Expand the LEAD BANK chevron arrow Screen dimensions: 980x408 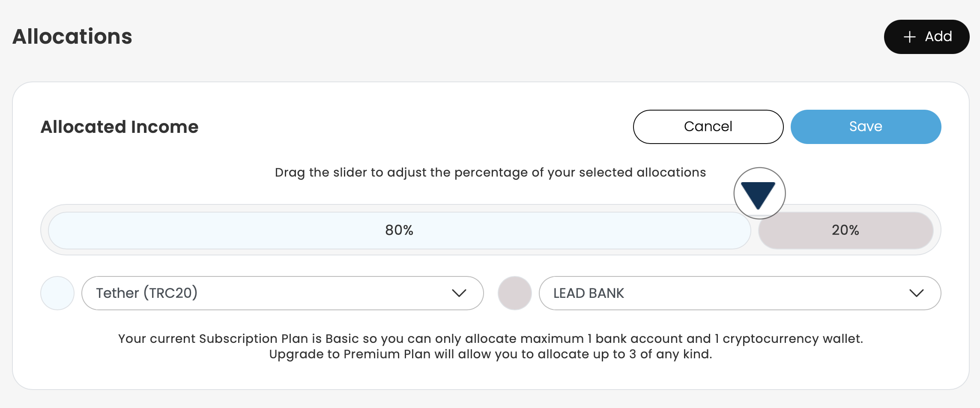pyautogui.click(x=916, y=293)
